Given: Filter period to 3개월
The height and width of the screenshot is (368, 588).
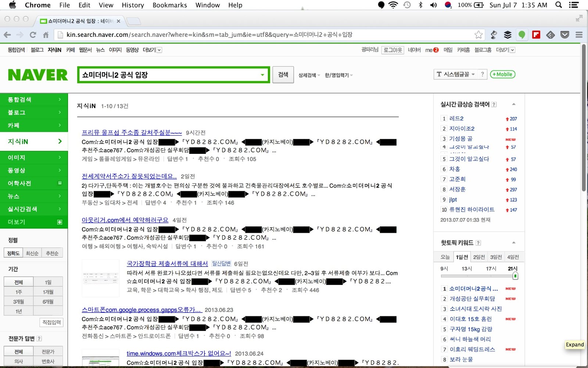Looking at the screenshot, I should (19, 301).
